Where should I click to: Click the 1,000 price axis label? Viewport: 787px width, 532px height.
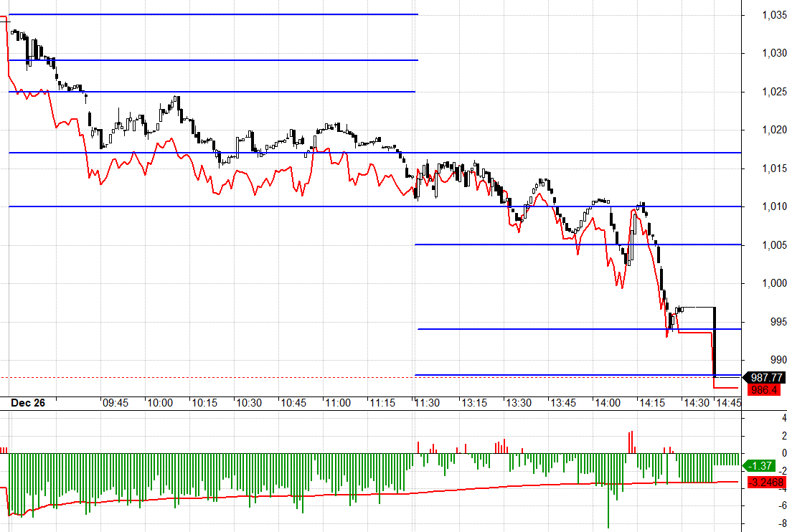pyautogui.click(x=765, y=283)
